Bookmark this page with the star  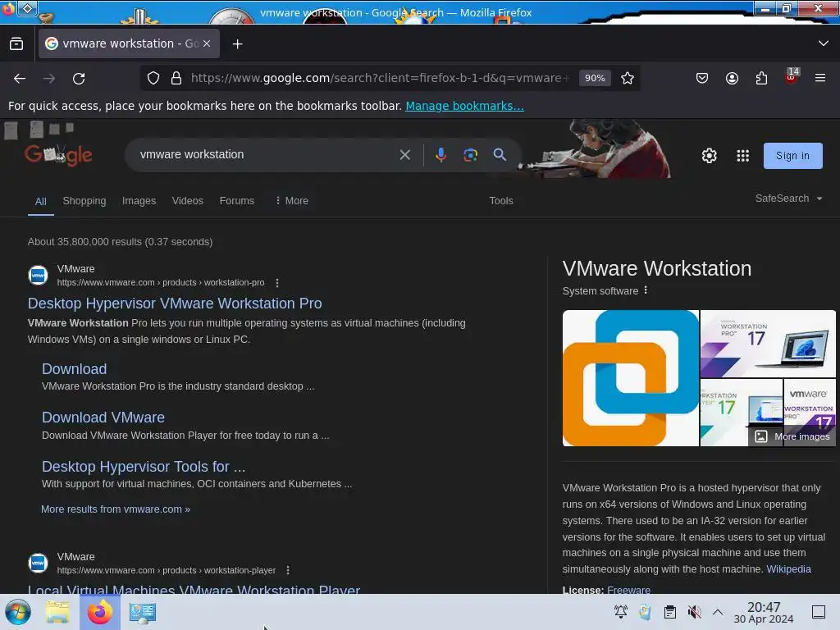628,78
